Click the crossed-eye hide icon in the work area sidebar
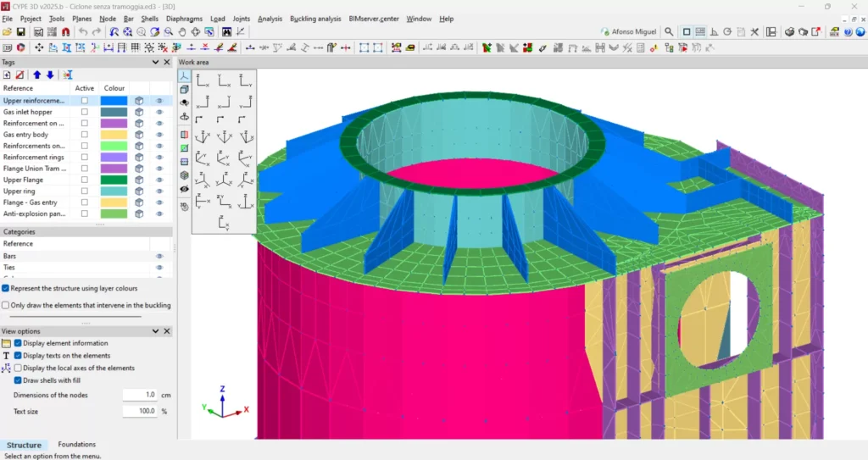The image size is (868, 460). click(x=184, y=189)
